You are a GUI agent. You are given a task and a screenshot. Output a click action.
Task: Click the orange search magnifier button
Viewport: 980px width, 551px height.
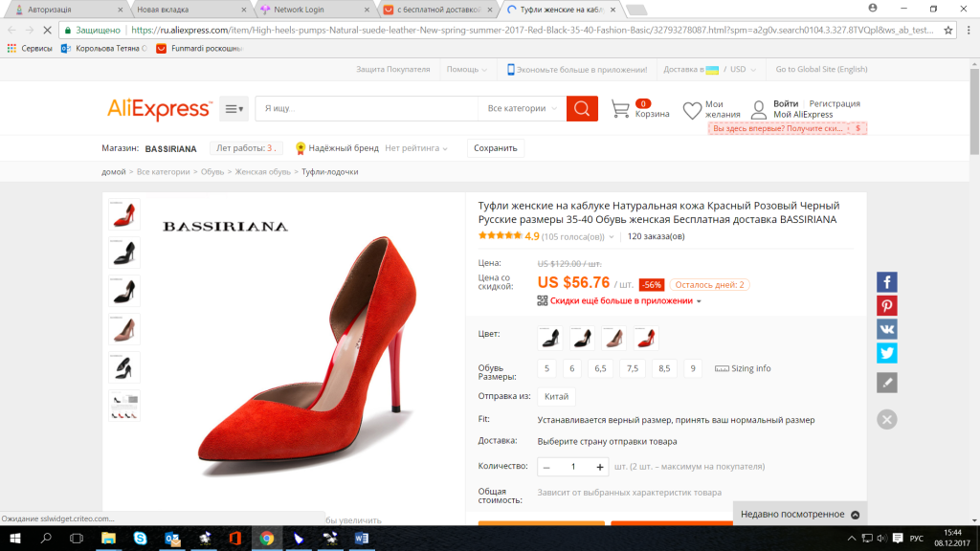click(582, 109)
